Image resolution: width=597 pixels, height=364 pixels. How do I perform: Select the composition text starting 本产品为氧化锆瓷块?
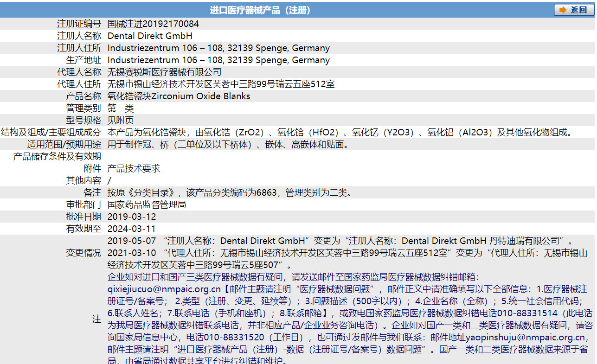pyautogui.click(x=342, y=132)
